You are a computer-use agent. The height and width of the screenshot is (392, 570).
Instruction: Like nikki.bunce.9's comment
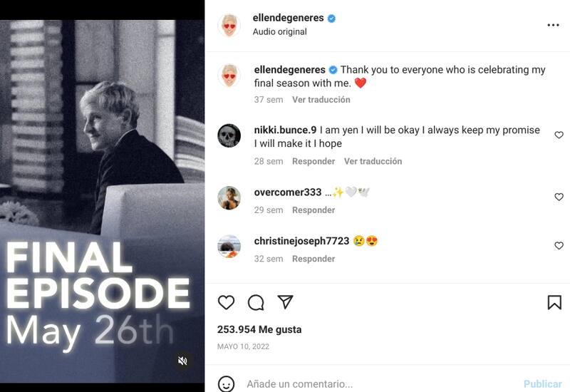point(559,135)
